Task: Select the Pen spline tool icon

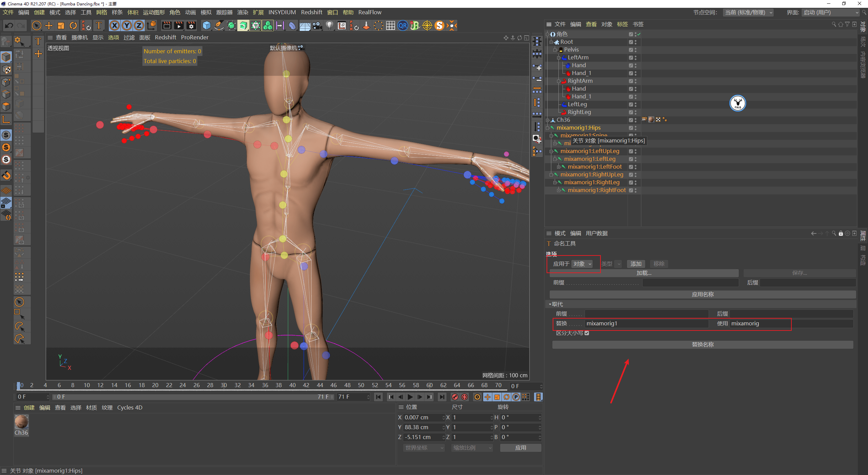Action: (x=219, y=25)
